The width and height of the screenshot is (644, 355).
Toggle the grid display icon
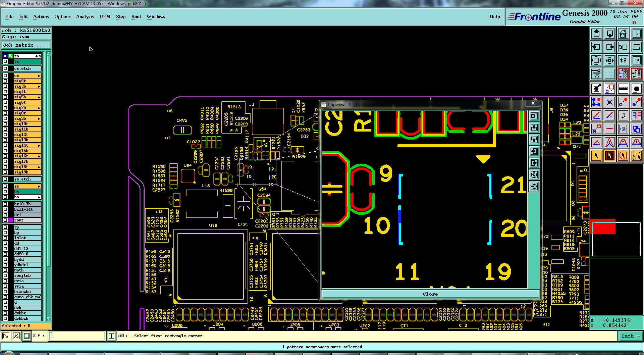(x=609, y=74)
